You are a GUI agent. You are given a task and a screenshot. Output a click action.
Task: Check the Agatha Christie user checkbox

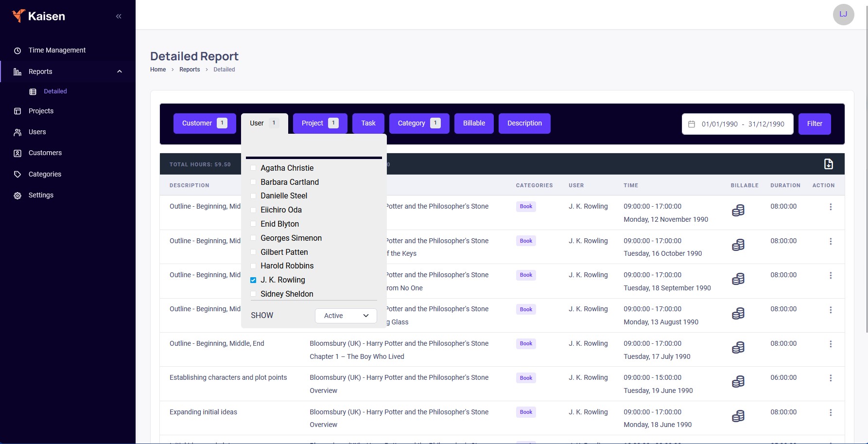click(253, 168)
